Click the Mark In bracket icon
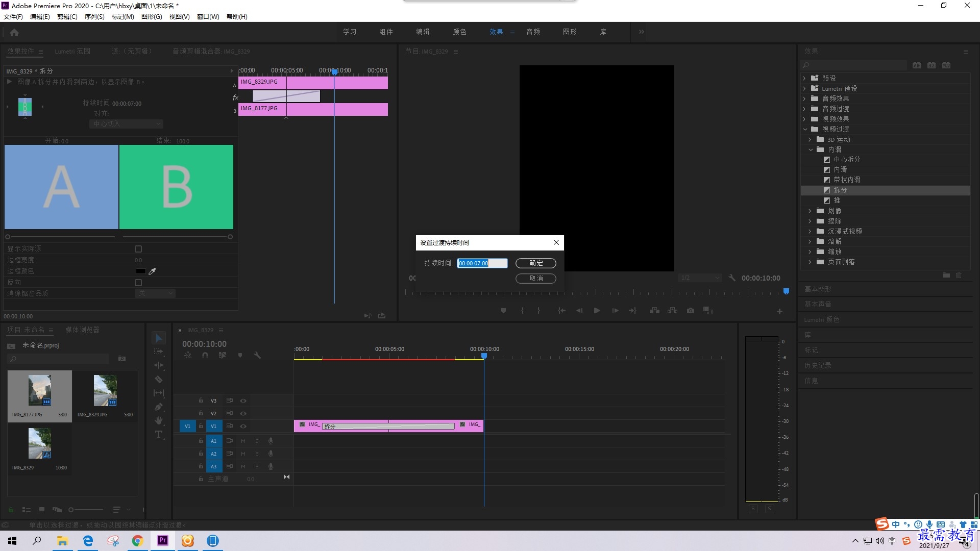This screenshot has height=551, width=980. pos(522,311)
